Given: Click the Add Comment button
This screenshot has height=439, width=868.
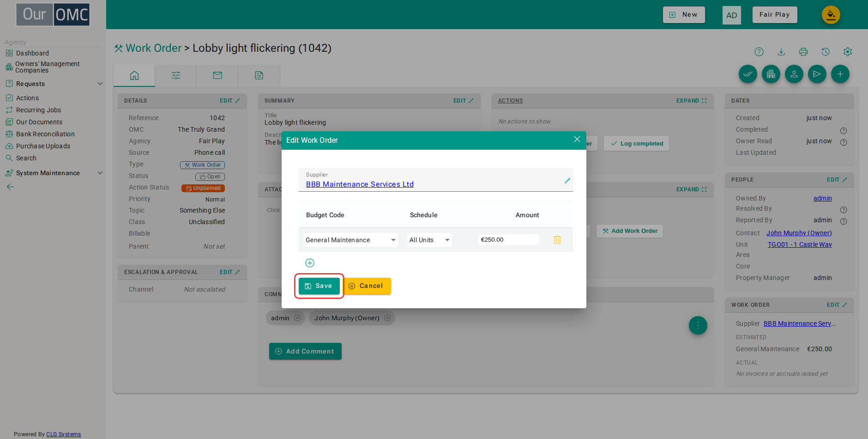Looking at the screenshot, I should pos(305,351).
